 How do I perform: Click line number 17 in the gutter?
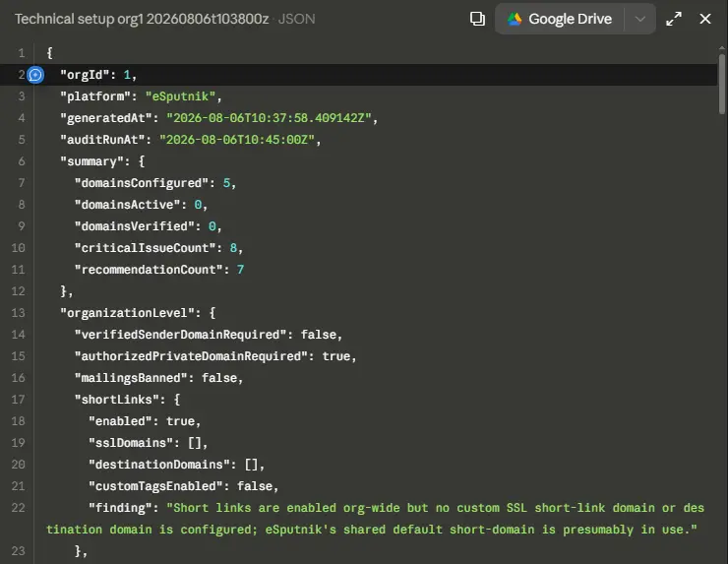pyautogui.click(x=18, y=400)
